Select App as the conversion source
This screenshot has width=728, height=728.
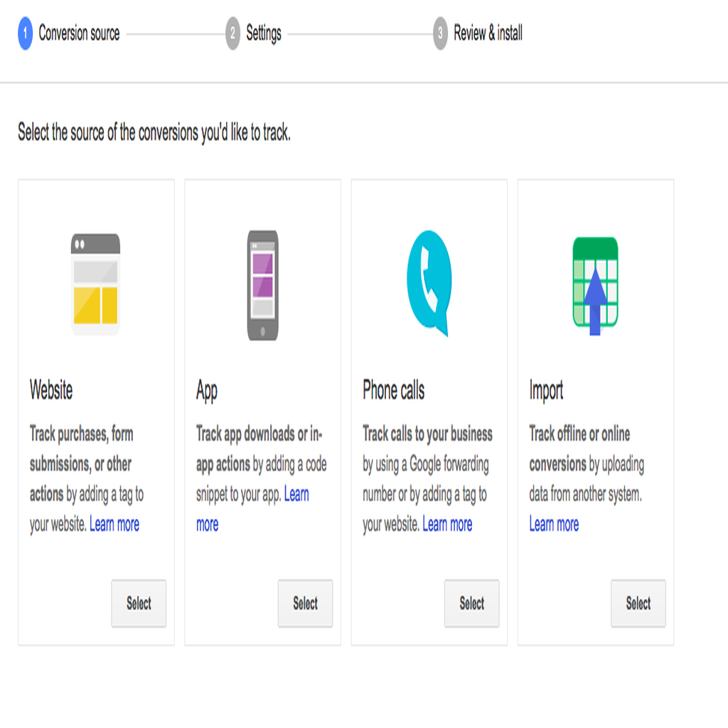[306, 603]
